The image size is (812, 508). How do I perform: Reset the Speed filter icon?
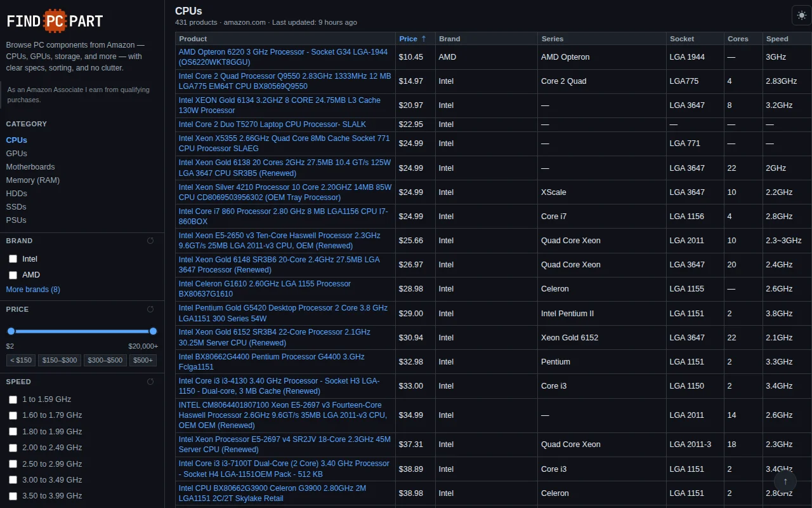tap(150, 382)
